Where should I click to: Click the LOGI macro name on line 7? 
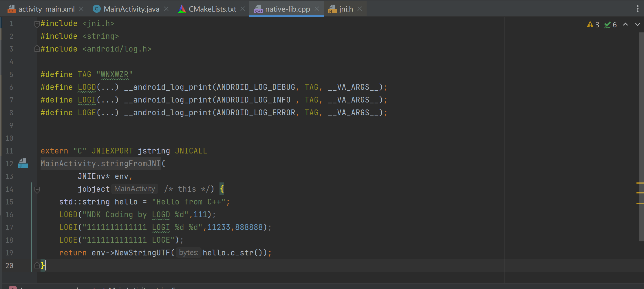tap(87, 100)
